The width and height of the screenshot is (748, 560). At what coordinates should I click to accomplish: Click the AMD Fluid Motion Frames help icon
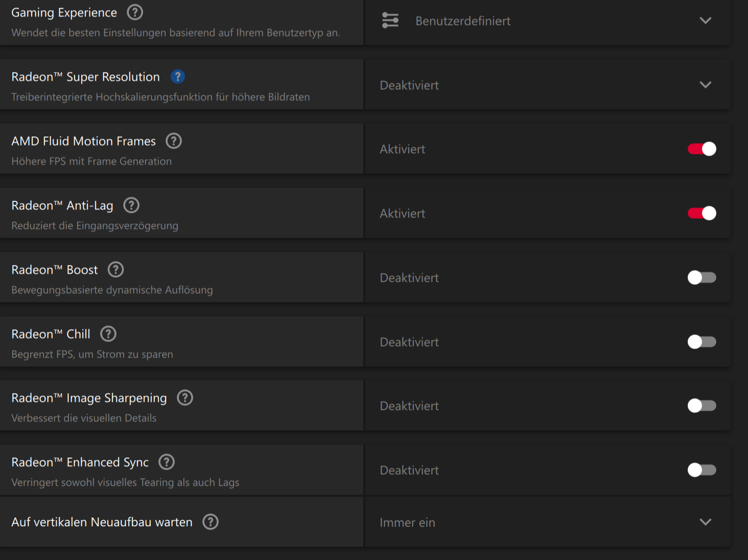(174, 141)
